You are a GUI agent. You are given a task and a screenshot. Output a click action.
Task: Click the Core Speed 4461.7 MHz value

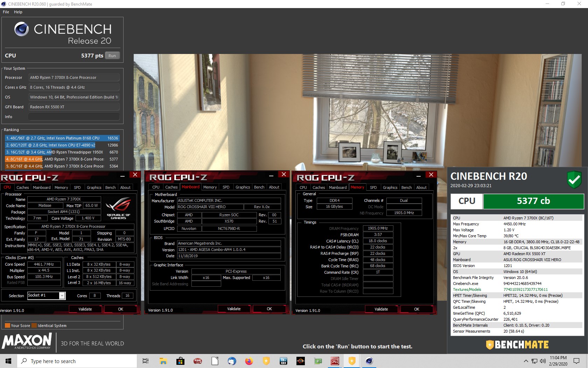[44, 264]
